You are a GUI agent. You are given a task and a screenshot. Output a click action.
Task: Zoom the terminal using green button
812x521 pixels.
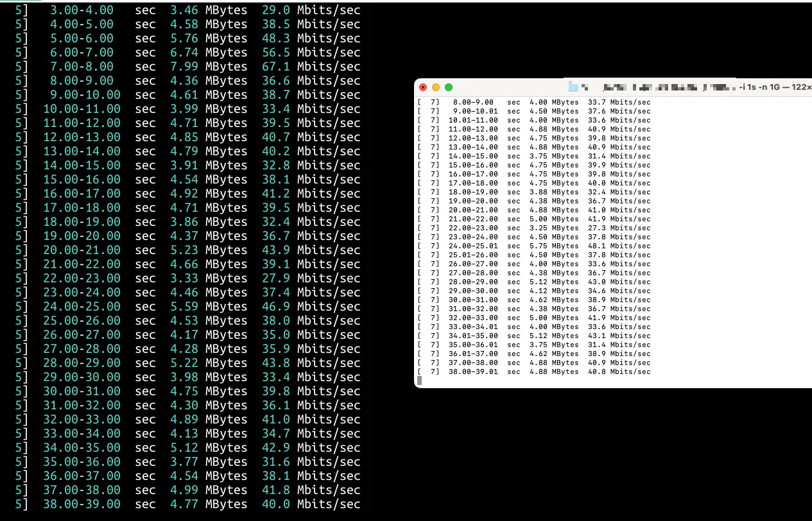click(449, 87)
